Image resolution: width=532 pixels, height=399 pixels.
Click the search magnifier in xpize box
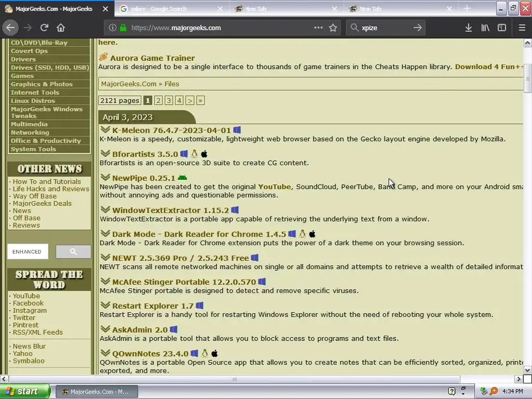[x=354, y=28]
